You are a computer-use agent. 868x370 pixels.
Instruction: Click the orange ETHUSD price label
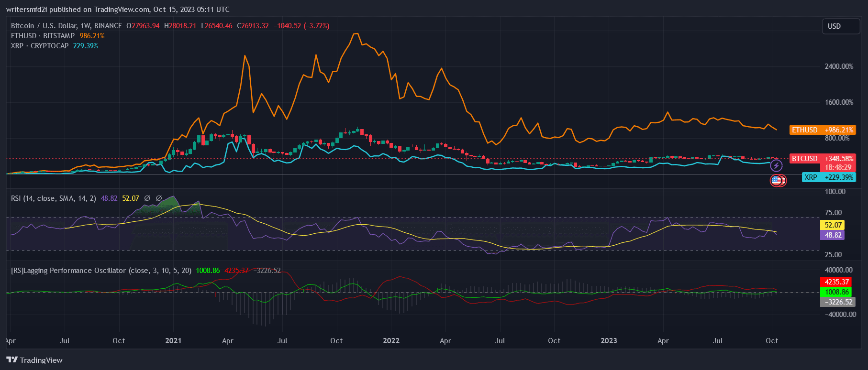(822, 130)
